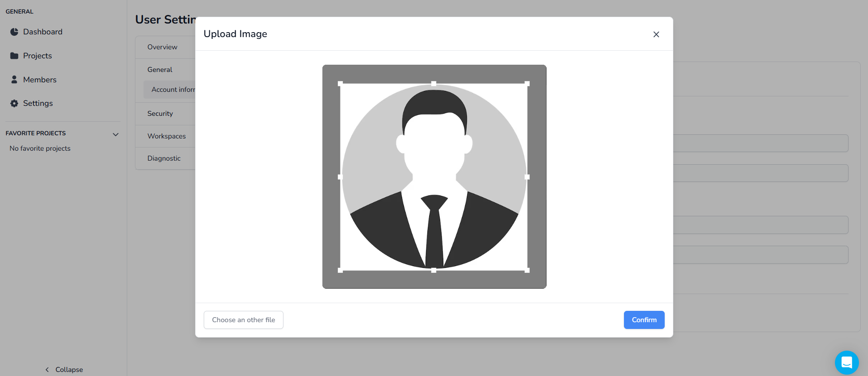
Task: Open the Overview settings tab
Action: click(x=162, y=47)
